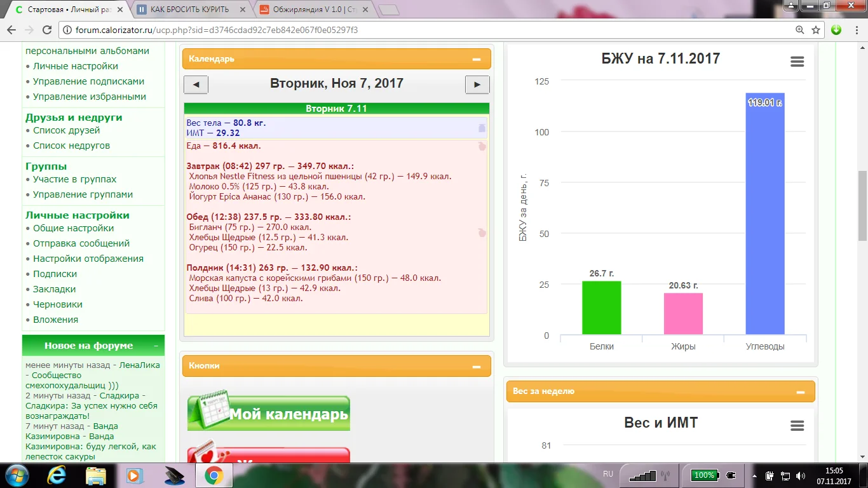Launch Internet Explorer from the taskbar
Image resolution: width=868 pixels, height=488 pixels.
[57, 475]
